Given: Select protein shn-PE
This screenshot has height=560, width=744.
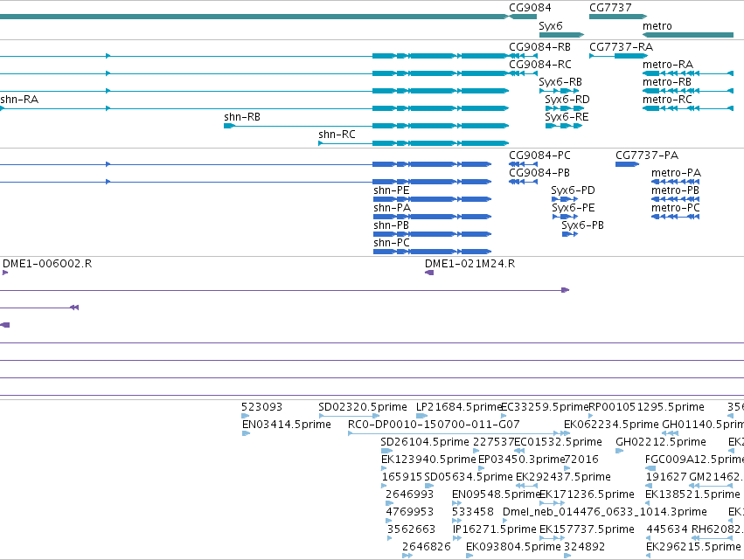Looking at the screenshot, I should click(x=432, y=200).
